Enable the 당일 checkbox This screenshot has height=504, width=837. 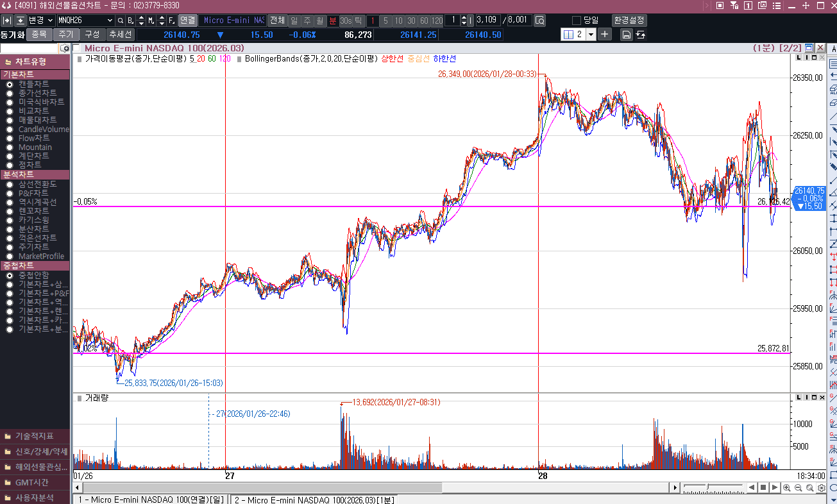(x=576, y=21)
